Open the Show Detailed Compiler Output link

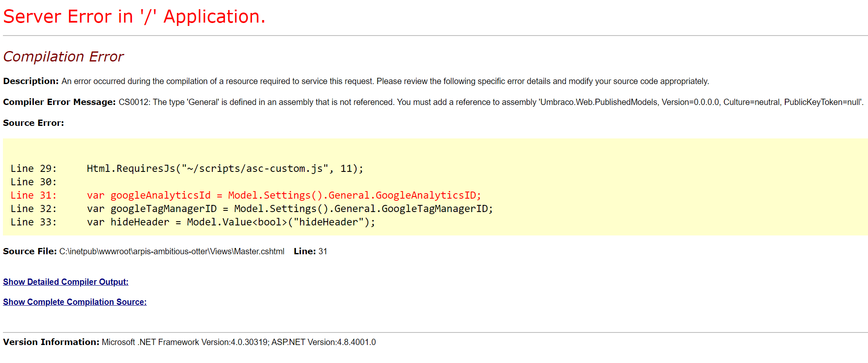pyautogui.click(x=66, y=282)
